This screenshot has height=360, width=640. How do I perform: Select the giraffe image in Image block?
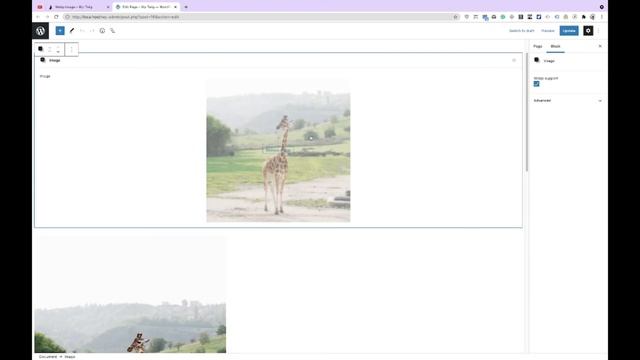click(x=278, y=151)
